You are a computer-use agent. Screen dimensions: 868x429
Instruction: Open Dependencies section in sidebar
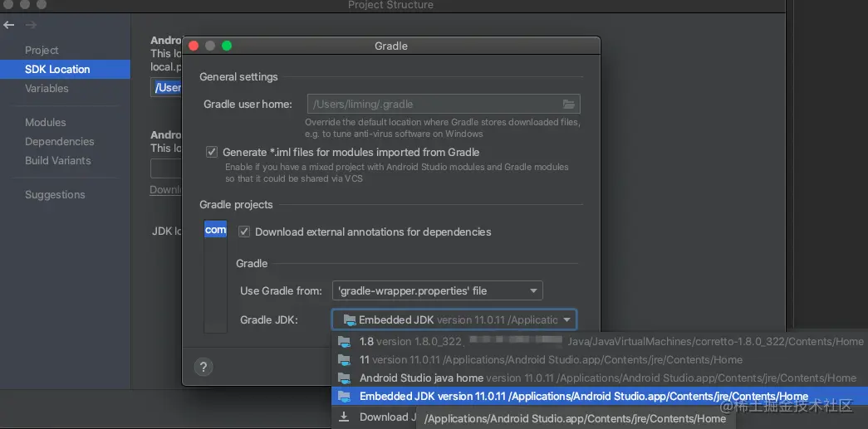pyautogui.click(x=59, y=142)
